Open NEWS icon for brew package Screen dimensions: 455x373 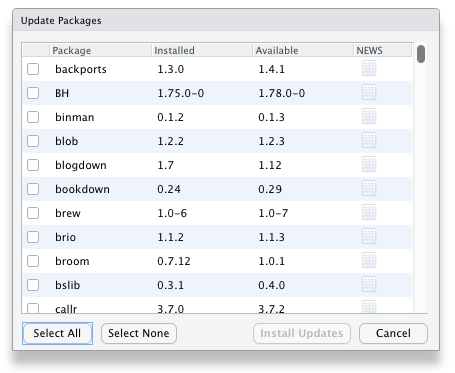369,212
